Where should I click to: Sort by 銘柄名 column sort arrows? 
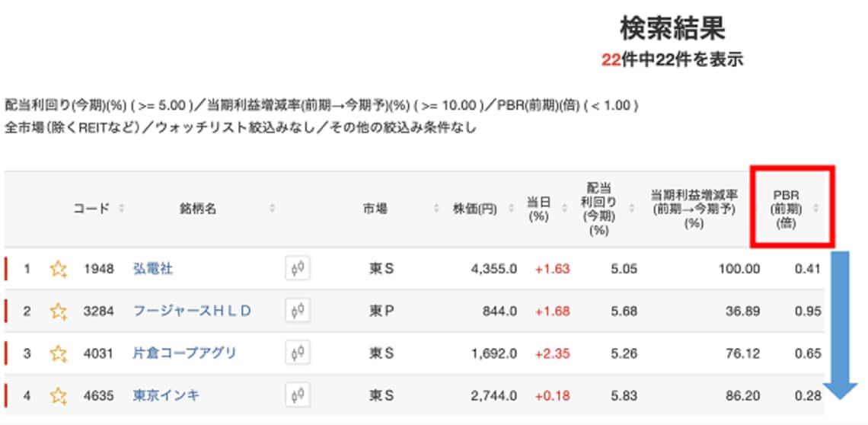click(272, 209)
